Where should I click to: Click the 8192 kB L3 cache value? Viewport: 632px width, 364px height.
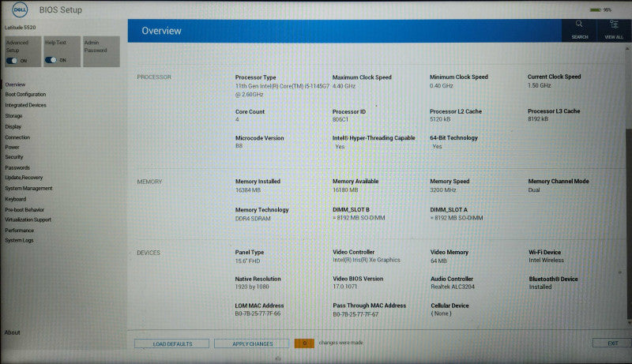tap(538, 118)
